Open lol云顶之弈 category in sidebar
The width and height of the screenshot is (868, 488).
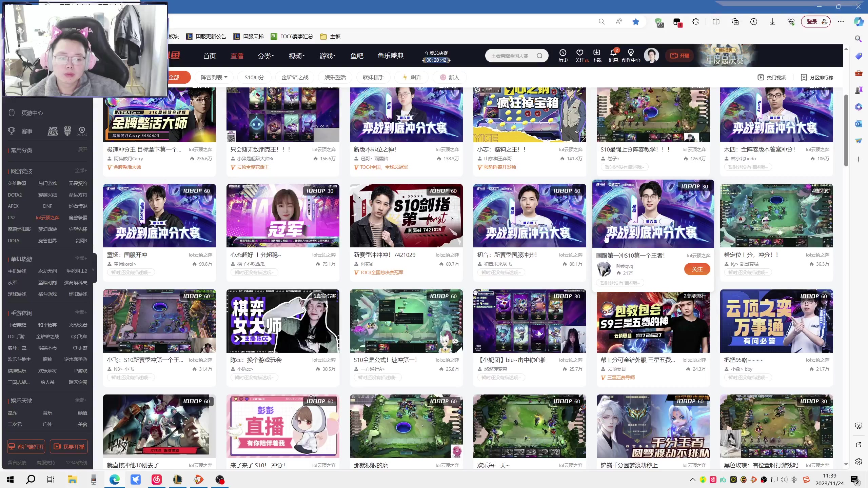(x=47, y=218)
